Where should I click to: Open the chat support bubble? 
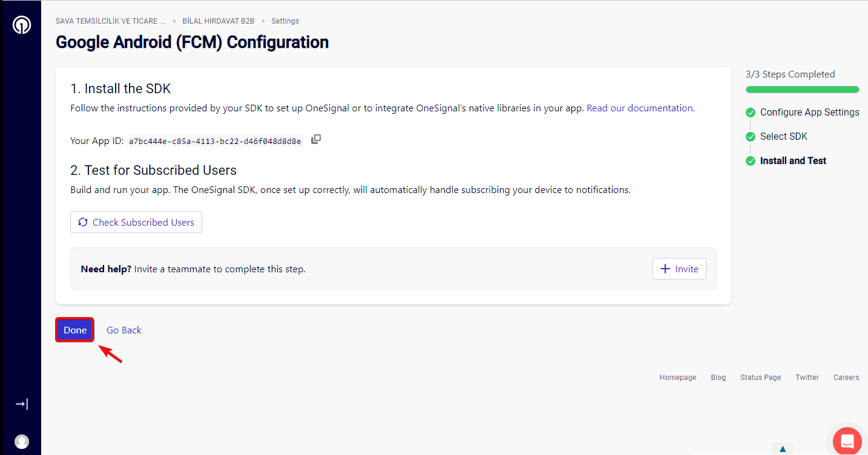847,440
